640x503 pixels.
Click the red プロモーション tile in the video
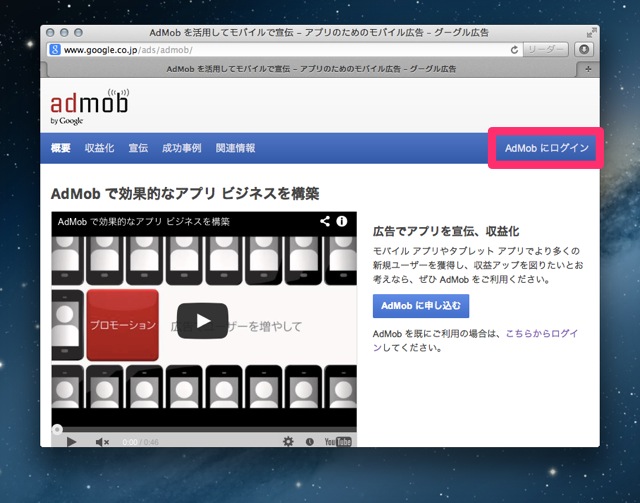pos(122,325)
